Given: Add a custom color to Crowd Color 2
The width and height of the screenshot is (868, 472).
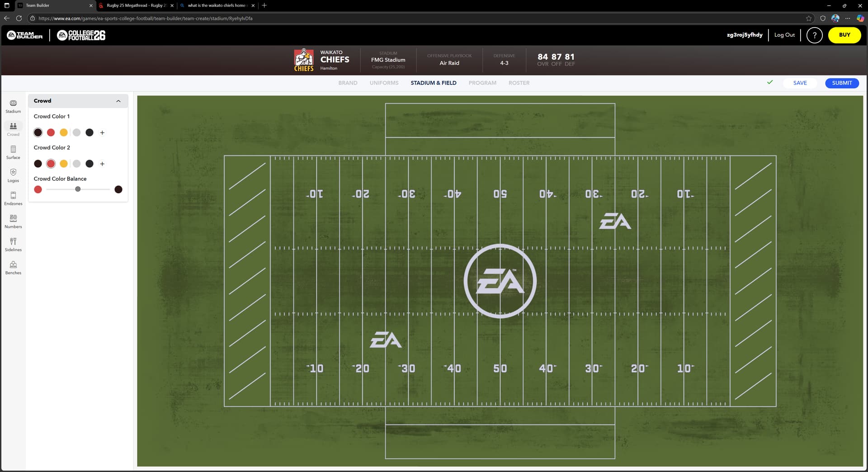Looking at the screenshot, I should point(102,164).
